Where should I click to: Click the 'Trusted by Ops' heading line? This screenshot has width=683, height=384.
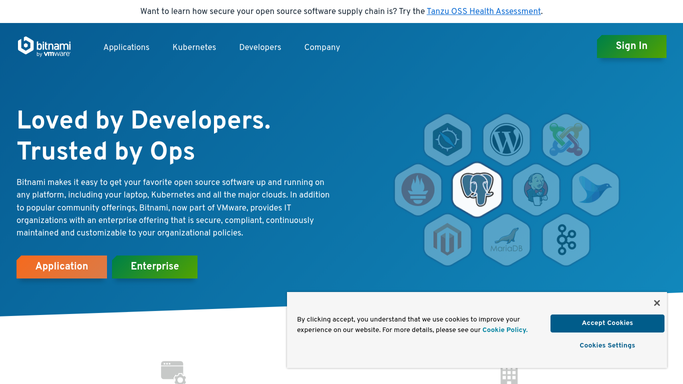click(x=106, y=152)
